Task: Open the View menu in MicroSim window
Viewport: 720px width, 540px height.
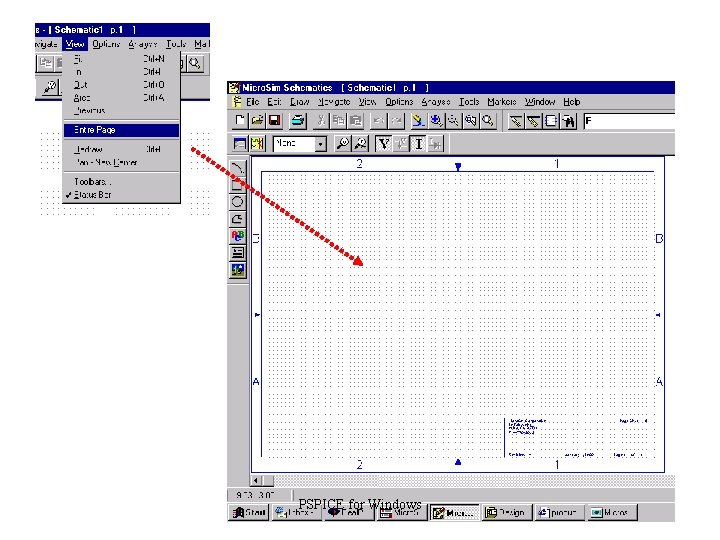Action: (367, 102)
